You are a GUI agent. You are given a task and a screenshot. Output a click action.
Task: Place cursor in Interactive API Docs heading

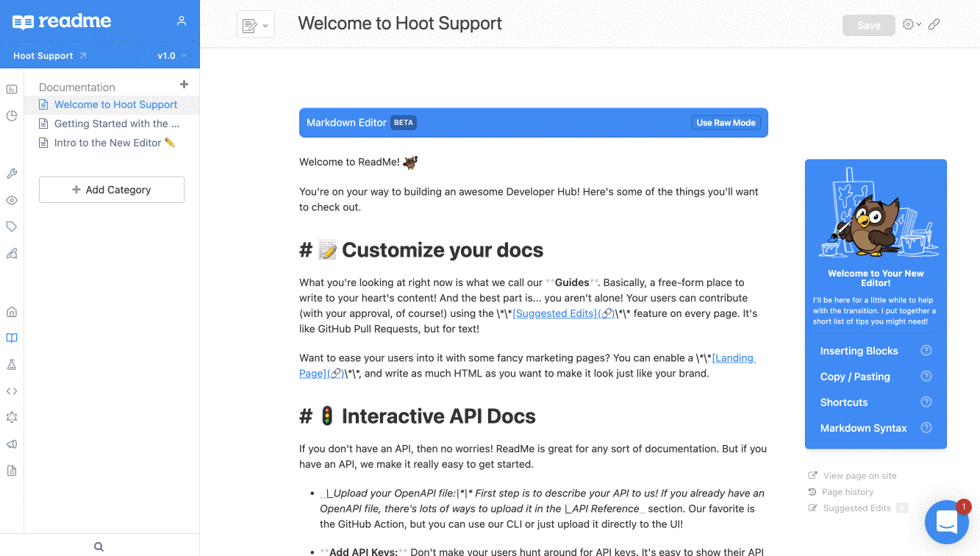pyautogui.click(x=418, y=416)
